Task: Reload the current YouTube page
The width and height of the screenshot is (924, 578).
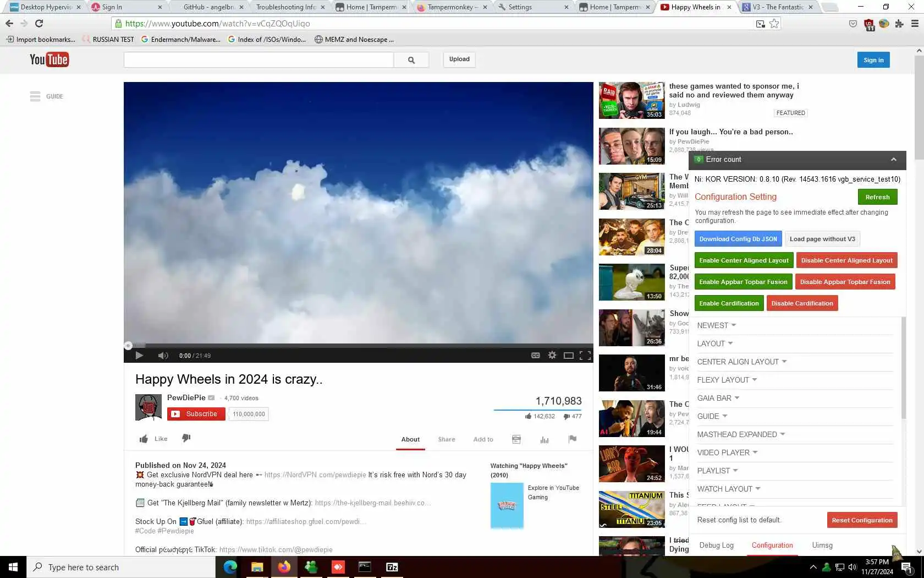Action: (39, 24)
